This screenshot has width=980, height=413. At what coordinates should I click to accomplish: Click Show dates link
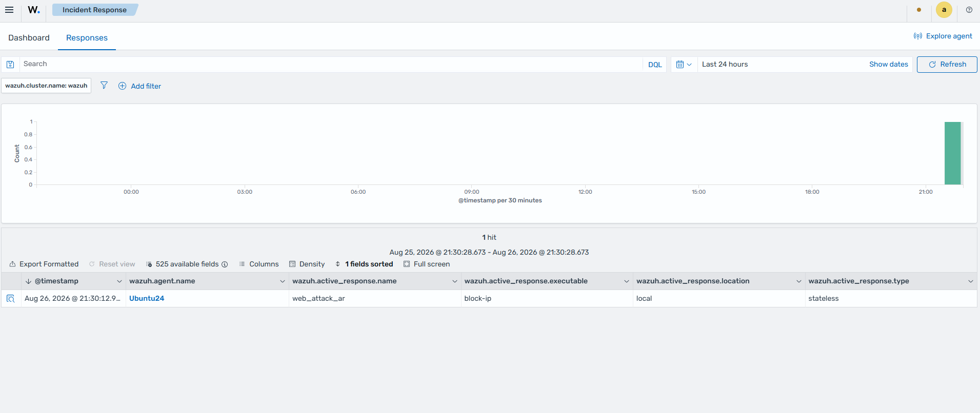pos(888,64)
